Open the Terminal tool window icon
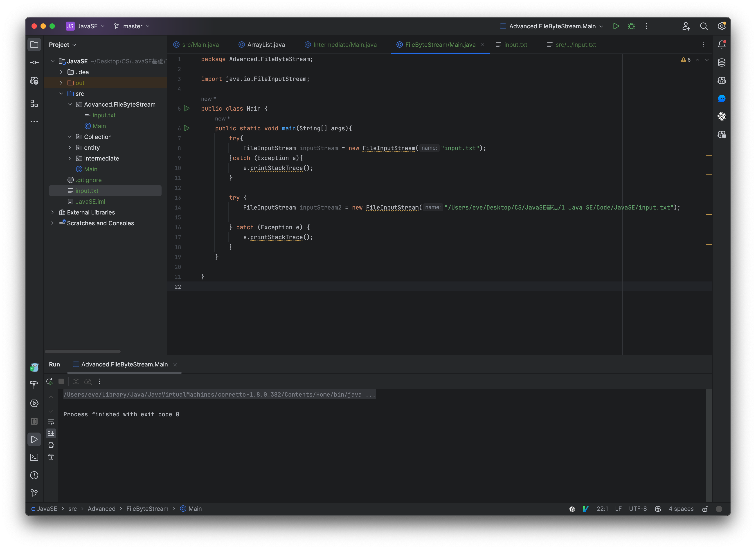Viewport: 756px width, 549px height. point(34,457)
